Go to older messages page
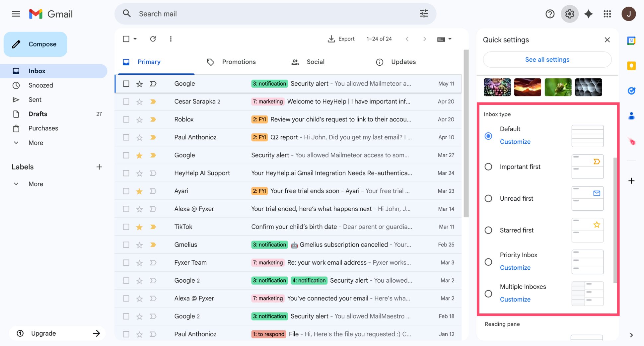Image resolution: width=644 pixels, height=346 pixels. (424, 39)
